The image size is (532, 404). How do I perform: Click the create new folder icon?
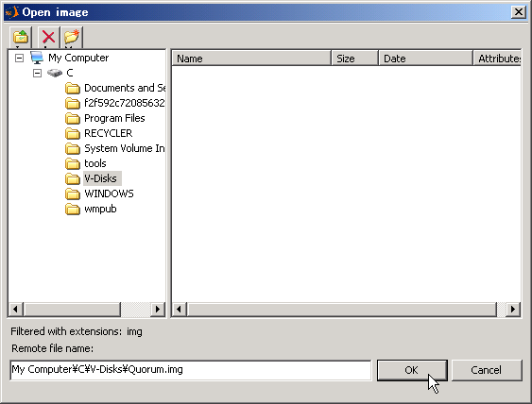pyautogui.click(x=72, y=37)
